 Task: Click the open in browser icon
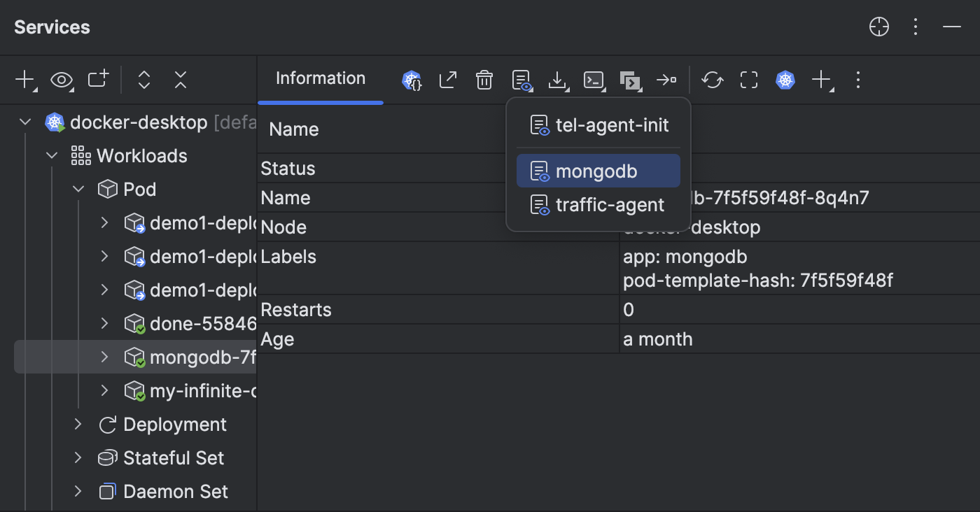pos(447,80)
